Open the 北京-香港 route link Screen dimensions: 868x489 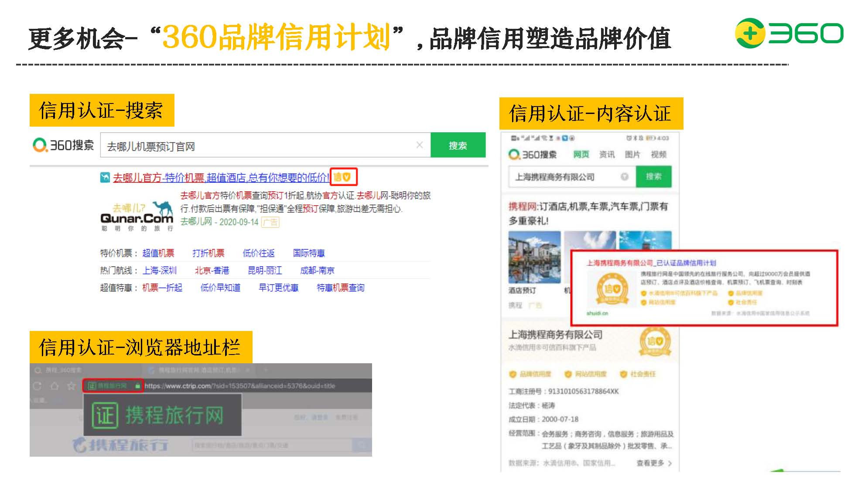pyautogui.click(x=212, y=271)
